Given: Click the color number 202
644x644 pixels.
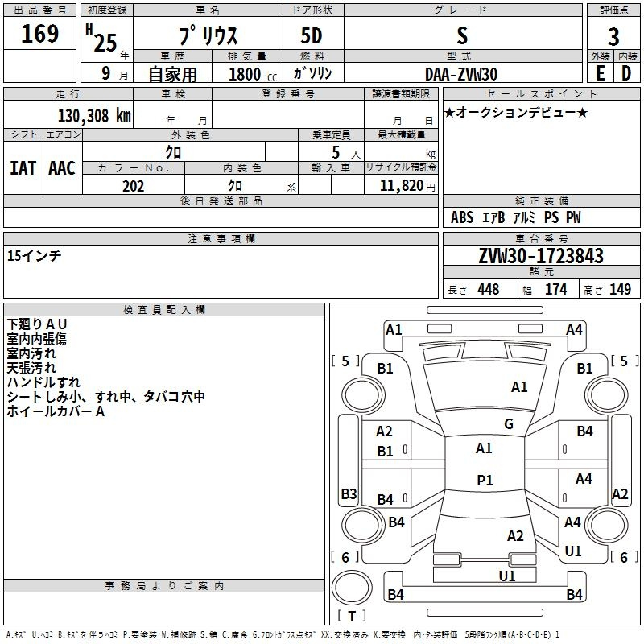Looking at the screenshot, I should click(x=133, y=186).
